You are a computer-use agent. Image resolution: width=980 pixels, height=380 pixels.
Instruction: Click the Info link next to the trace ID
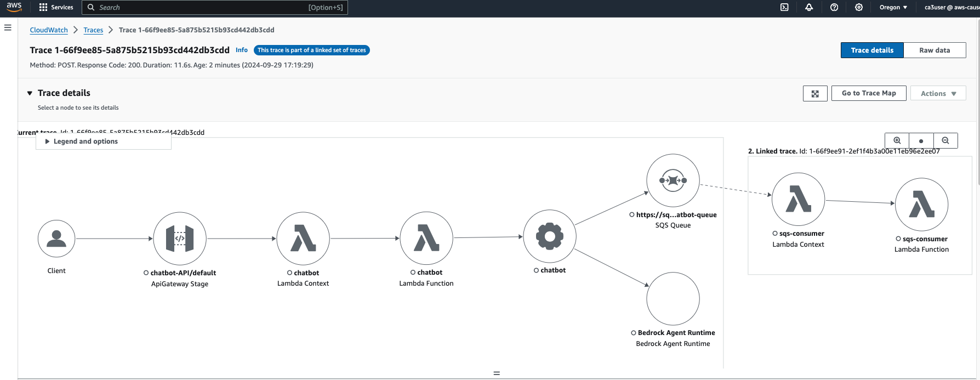click(242, 50)
